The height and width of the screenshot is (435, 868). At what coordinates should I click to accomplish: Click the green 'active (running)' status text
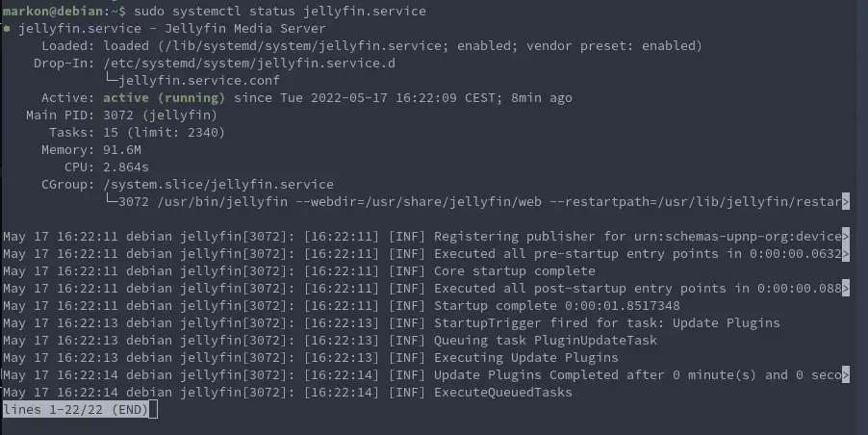pos(164,98)
